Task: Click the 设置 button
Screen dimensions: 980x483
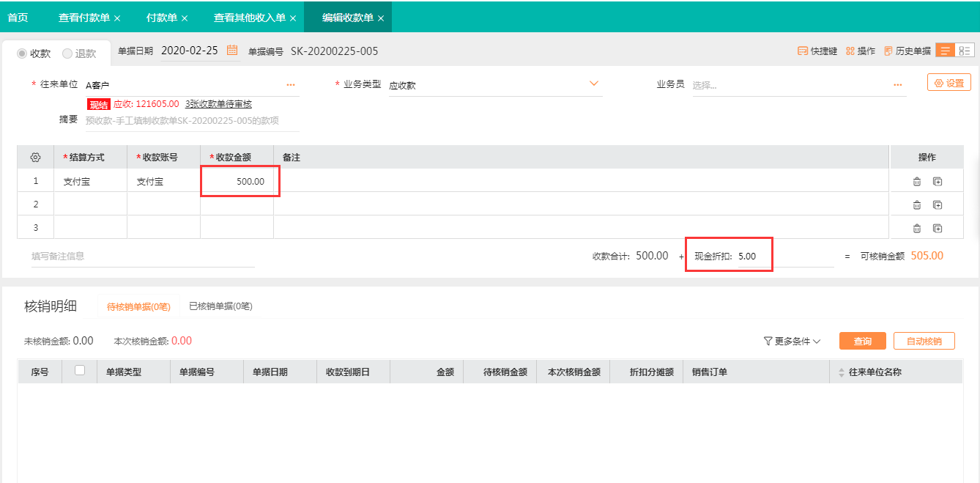Action: point(949,83)
